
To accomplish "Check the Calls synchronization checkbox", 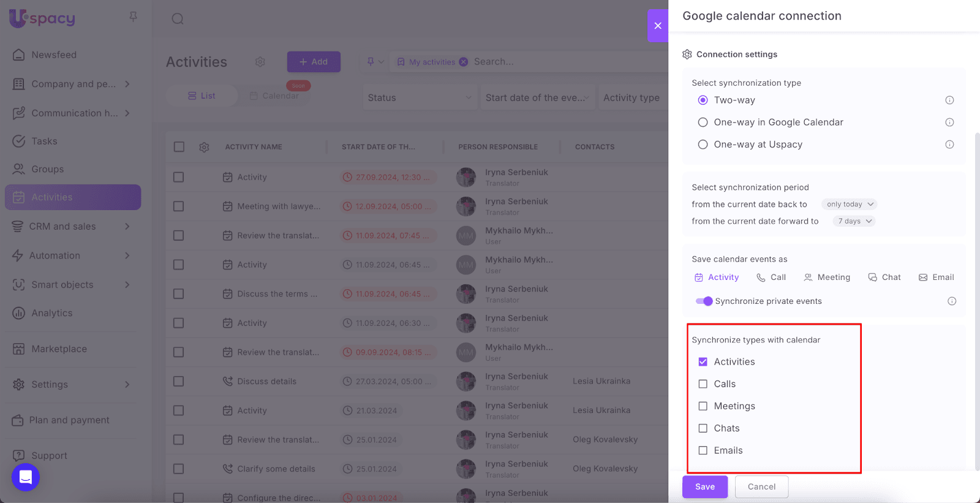I will point(703,384).
